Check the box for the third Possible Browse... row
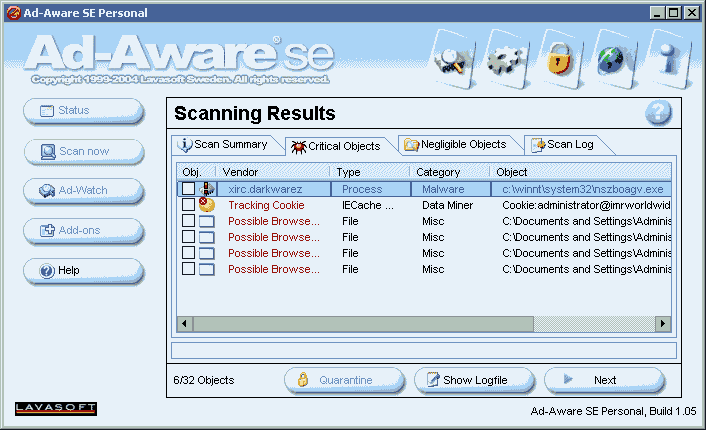This screenshot has width=706, height=430. [x=188, y=253]
